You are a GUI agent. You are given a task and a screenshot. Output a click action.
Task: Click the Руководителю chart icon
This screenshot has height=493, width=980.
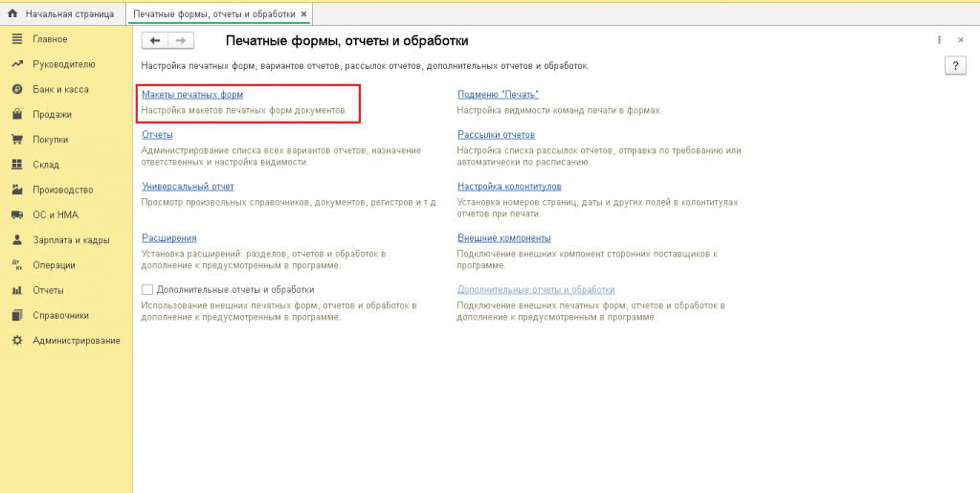tap(16, 64)
